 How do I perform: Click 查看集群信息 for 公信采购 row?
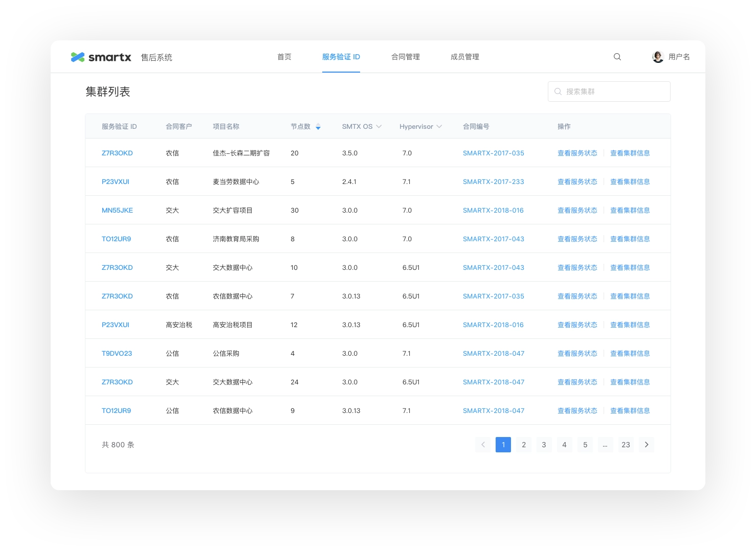(x=630, y=353)
